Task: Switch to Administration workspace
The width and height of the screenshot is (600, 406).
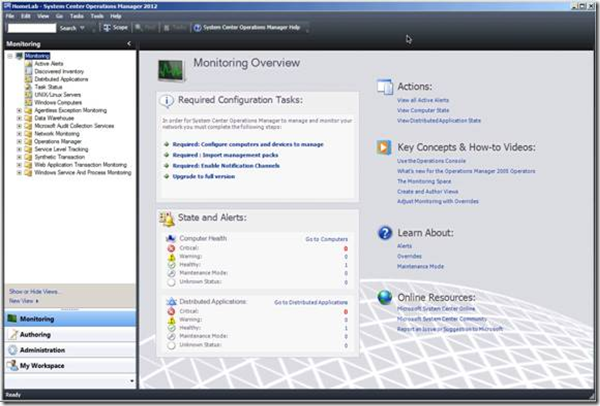Action: click(x=70, y=350)
